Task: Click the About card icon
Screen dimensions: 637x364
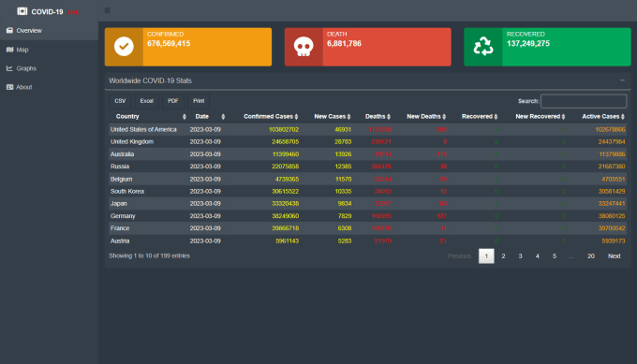Action: coord(9,87)
